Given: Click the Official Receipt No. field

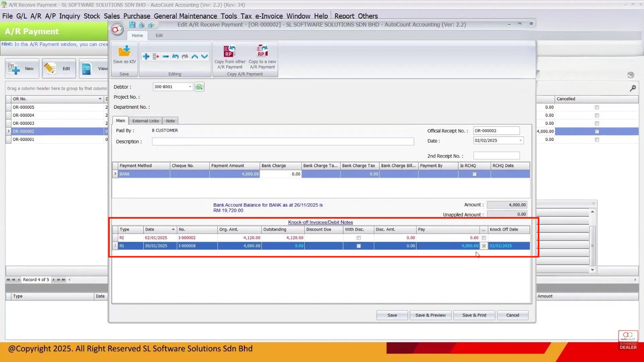Looking at the screenshot, I should [x=496, y=131].
